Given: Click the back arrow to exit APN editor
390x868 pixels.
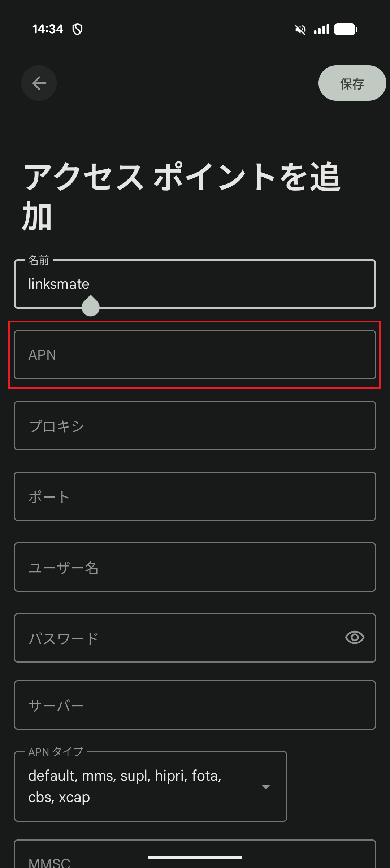Looking at the screenshot, I should (39, 83).
